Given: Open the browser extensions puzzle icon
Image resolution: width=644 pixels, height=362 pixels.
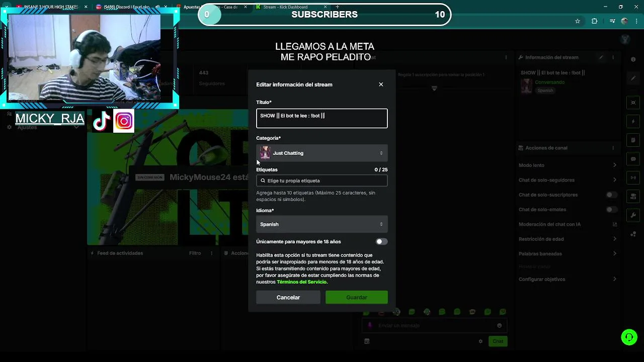Looking at the screenshot, I should pos(595,21).
